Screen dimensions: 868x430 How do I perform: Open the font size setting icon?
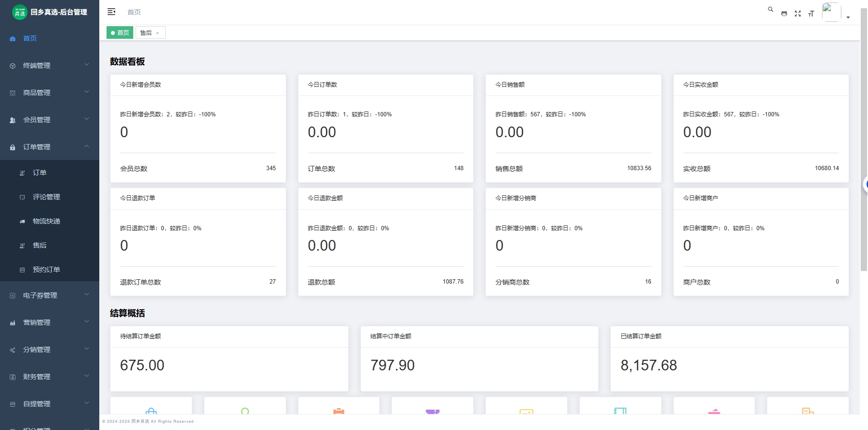coord(811,14)
